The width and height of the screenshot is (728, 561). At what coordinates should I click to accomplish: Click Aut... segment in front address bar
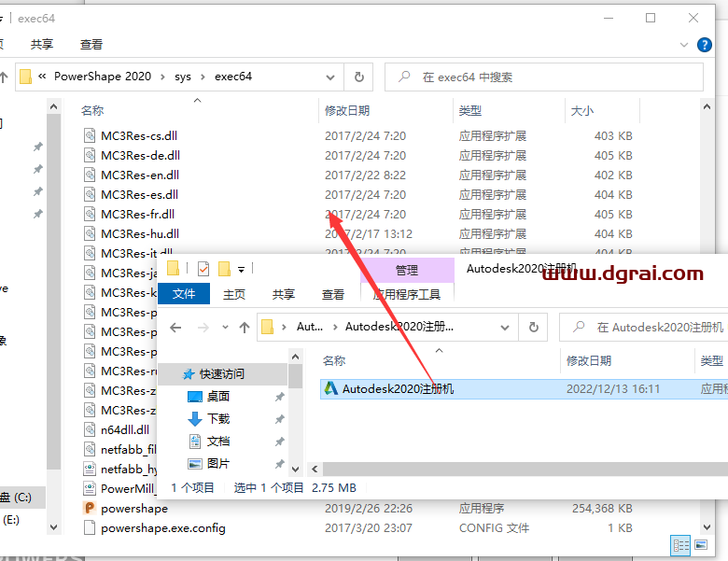coord(310,327)
